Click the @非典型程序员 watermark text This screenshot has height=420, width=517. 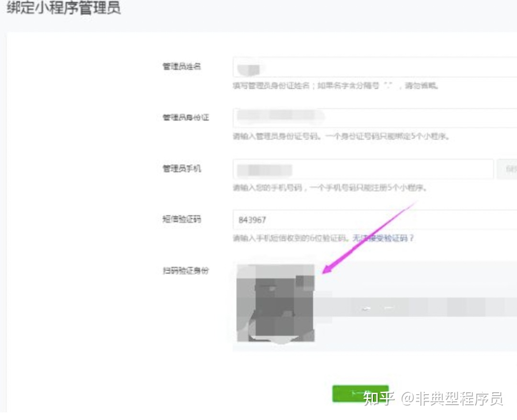coord(452,398)
